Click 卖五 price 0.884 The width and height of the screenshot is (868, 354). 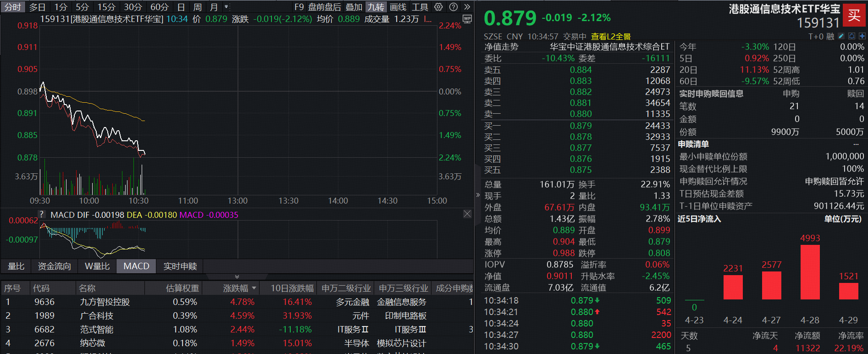[x=581, y=70]
